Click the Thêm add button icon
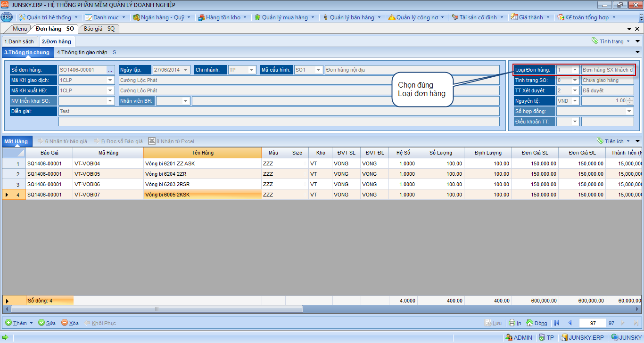 8,323
